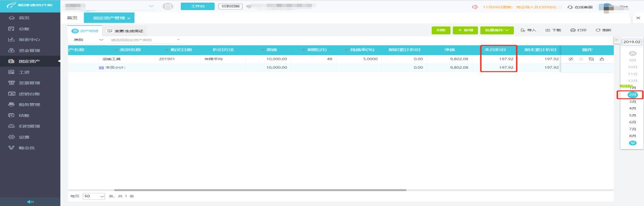Select 6月 in the month list

pyautogui.click(x=632, y=122)
